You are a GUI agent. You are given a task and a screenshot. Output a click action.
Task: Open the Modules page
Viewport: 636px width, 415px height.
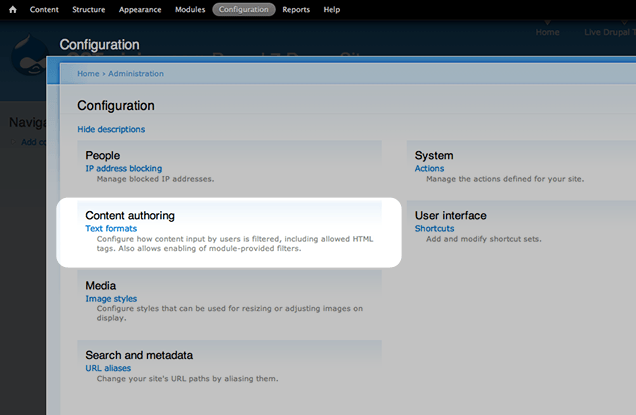pyautogui.click(x=188, y=9)
